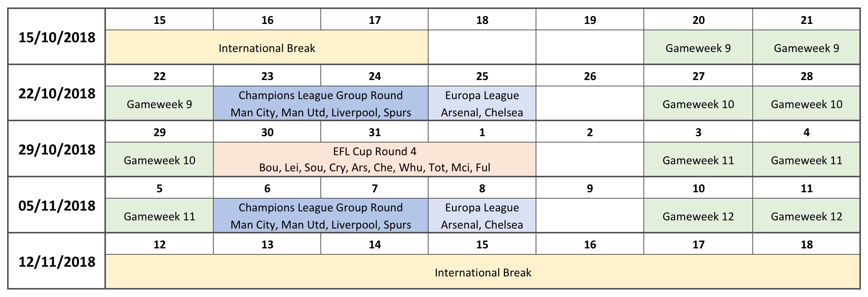Select the Gameweek 10 cell under day 29
Image resolution: width=868 pixels, height=297 pixels.
[159, 160]
